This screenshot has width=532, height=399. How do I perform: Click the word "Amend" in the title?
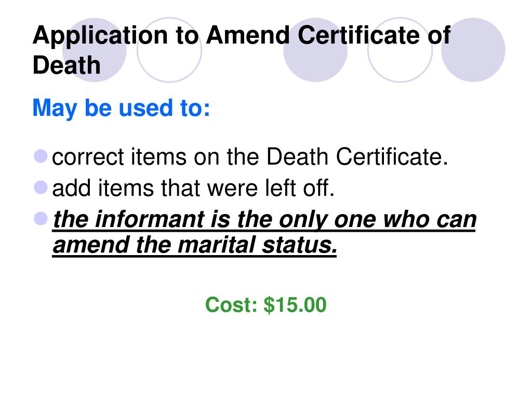(248, 35)
